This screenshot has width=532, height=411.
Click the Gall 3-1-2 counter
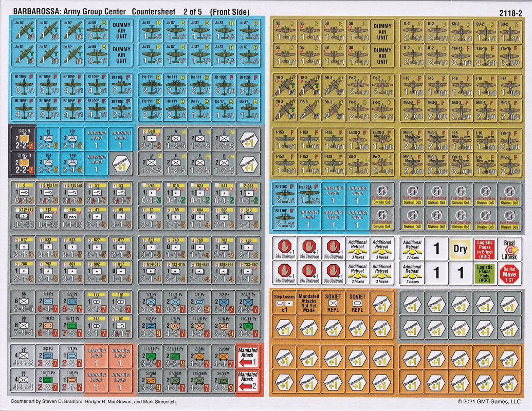(151, 139)
